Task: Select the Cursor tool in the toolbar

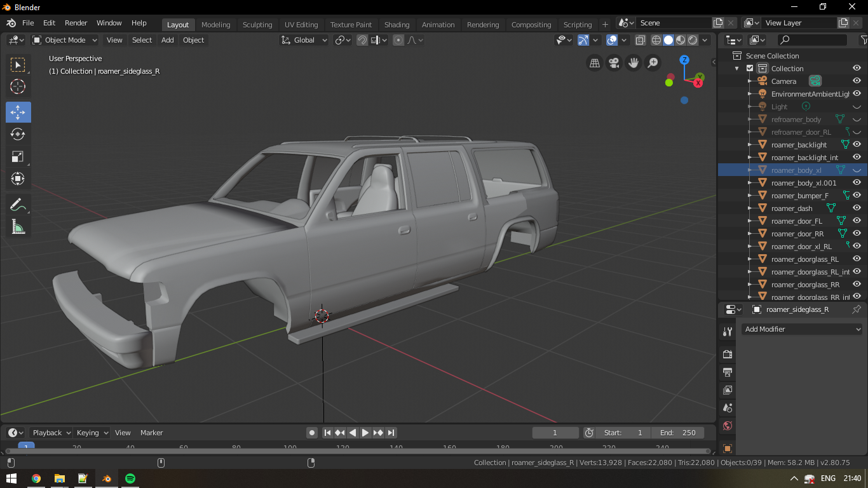Action: tap(18, 87)
